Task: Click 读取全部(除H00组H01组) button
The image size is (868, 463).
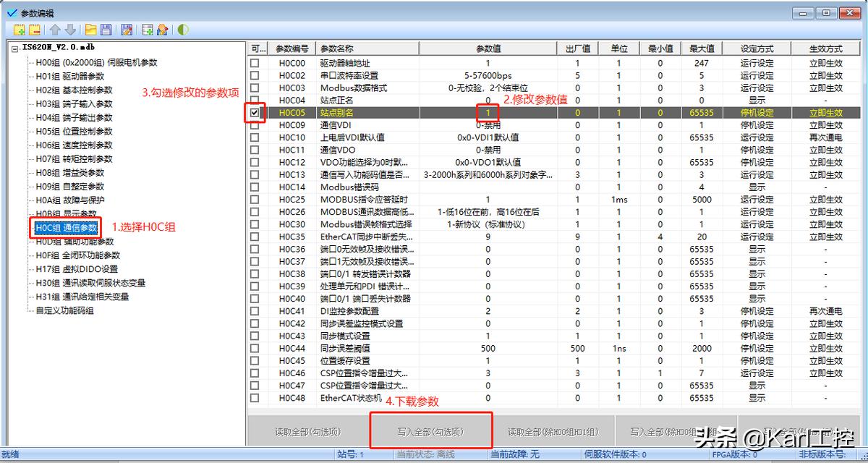Action: pos(553,432)
